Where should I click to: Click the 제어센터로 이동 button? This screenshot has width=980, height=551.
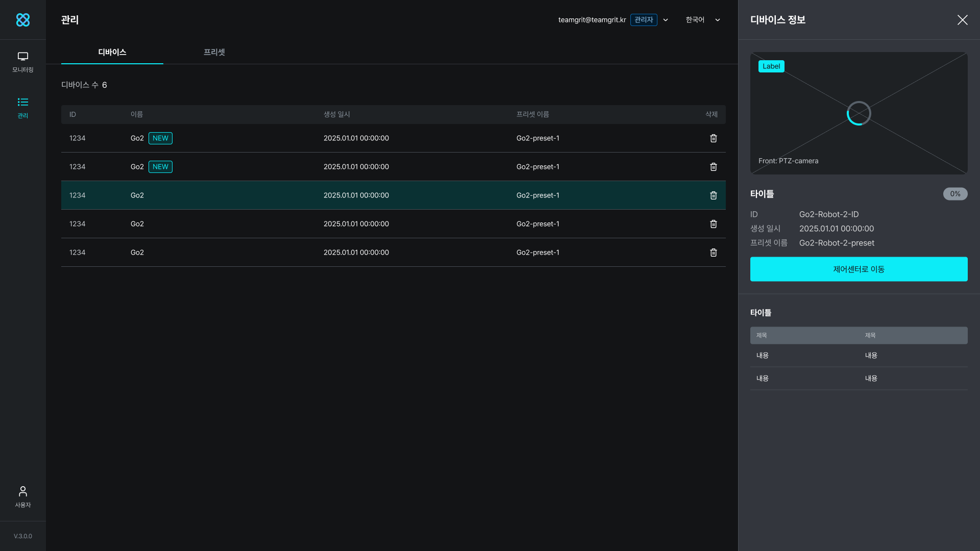click(859, 269)
